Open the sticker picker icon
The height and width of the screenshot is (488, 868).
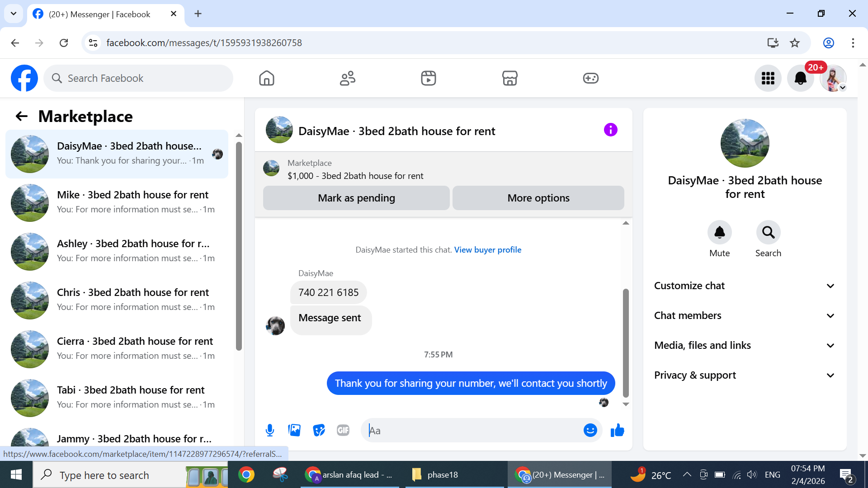[x=319, y=430]
